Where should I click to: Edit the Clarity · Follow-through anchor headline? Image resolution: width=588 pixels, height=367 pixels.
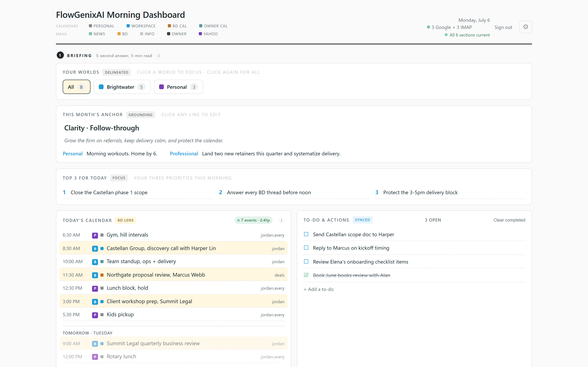(x=102, y=128)
